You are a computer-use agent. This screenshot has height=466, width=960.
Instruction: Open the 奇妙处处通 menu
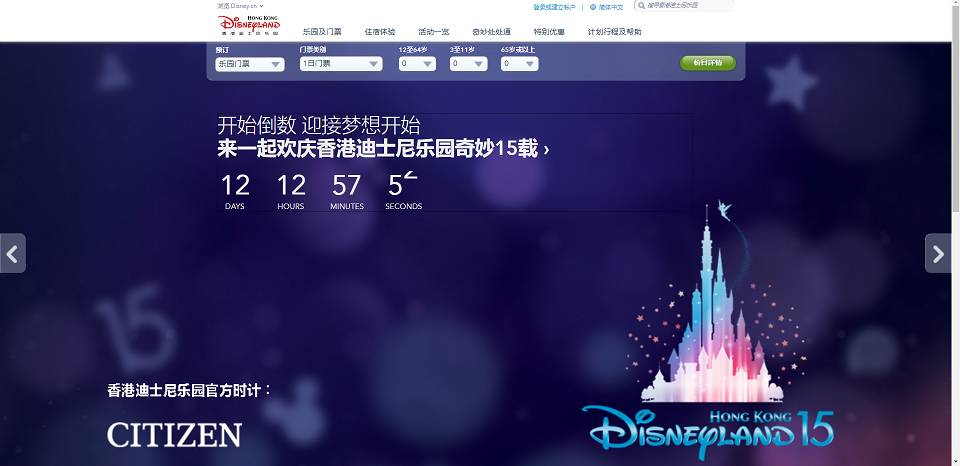pyautogui.click(x=492, y=32)
